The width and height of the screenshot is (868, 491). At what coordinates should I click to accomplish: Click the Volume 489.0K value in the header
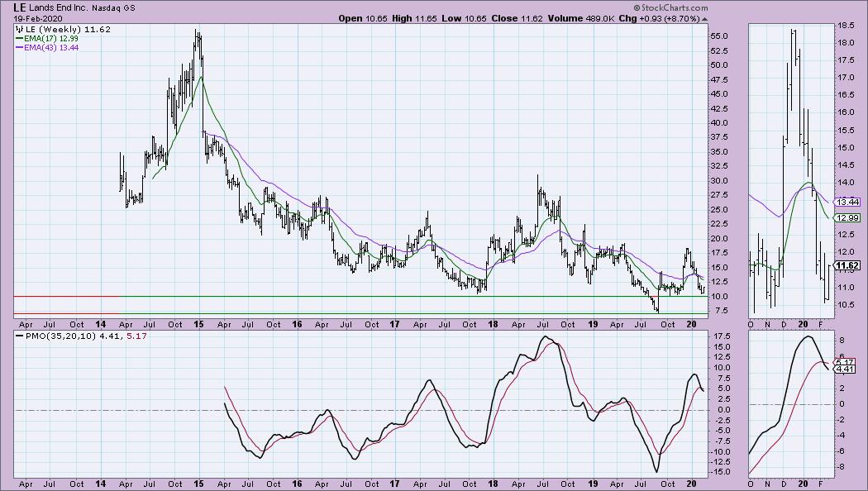click(x=581, y=18)
